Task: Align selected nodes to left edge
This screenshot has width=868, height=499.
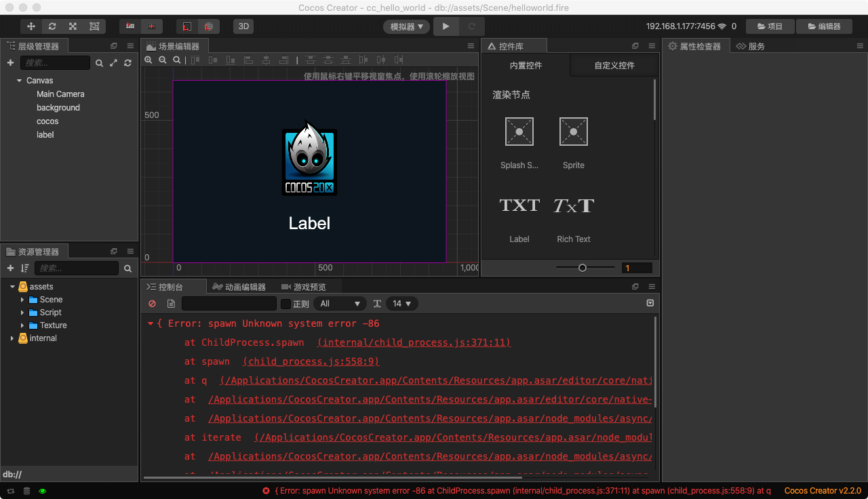Action: (248, 60)
